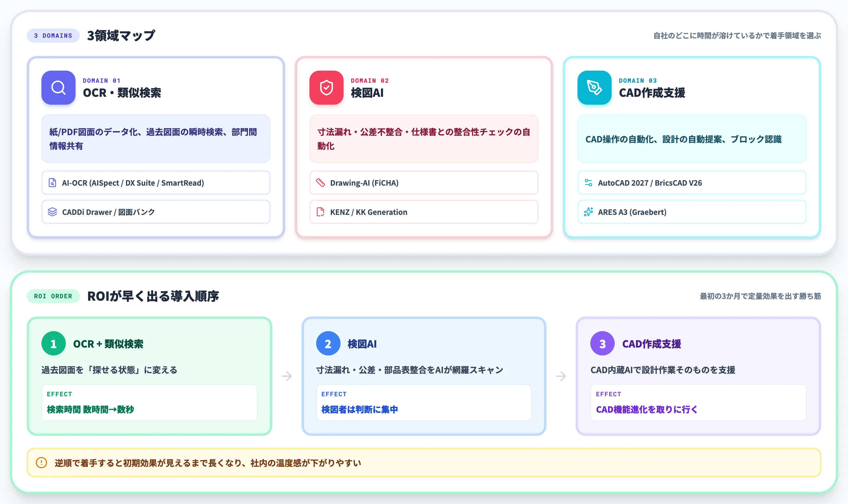The image size is (848, 504).
Task: Click the DOMAIN 02 label
Action: 369,80
